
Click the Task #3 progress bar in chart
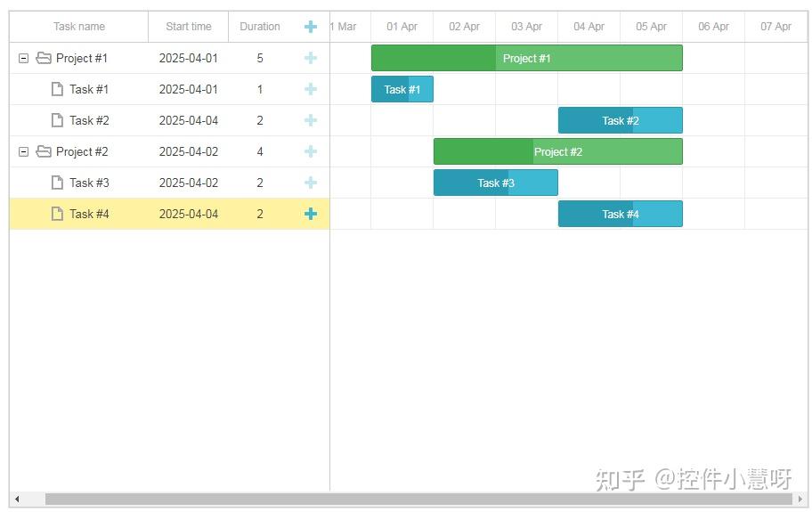coord(496,183)
